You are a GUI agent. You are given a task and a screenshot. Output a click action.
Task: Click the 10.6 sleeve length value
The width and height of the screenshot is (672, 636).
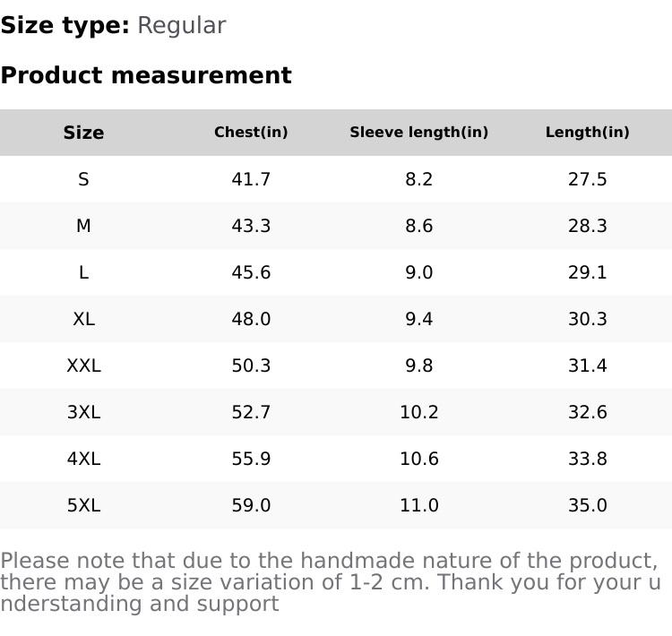(418, 459)
